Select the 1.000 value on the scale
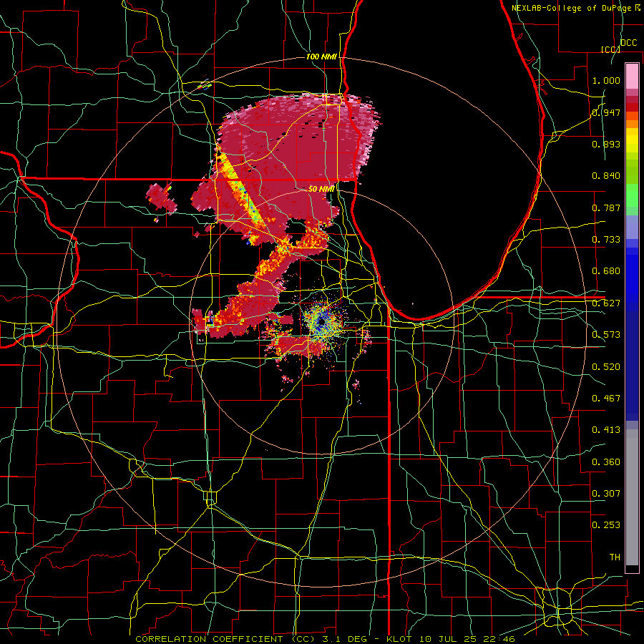 point(606,80)
